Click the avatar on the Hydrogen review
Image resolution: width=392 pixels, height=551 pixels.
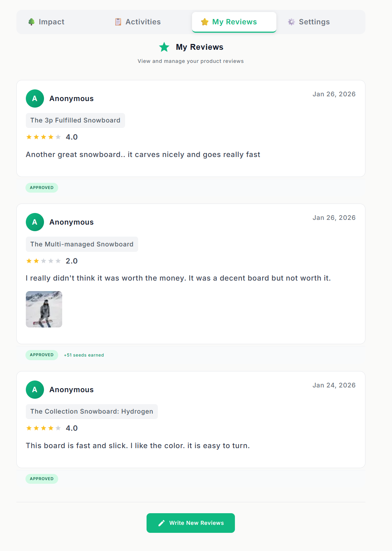pos(35,390)
